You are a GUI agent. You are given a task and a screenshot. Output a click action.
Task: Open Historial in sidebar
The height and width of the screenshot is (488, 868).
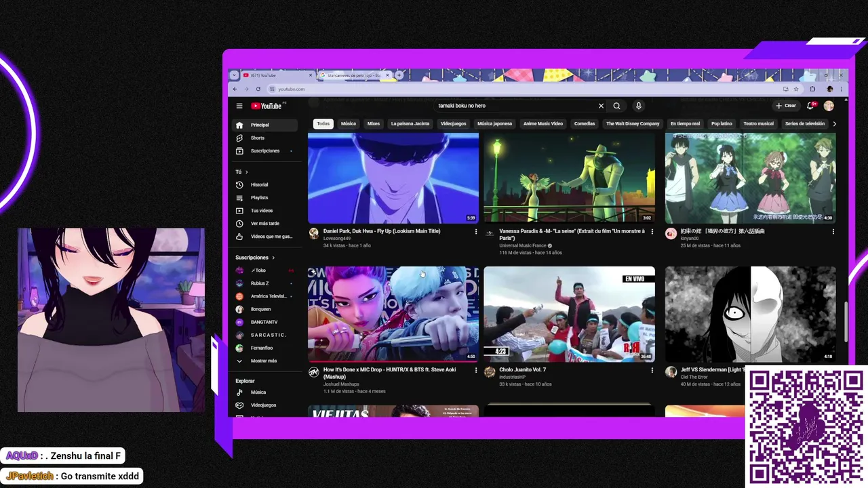[x=264, y=184]
